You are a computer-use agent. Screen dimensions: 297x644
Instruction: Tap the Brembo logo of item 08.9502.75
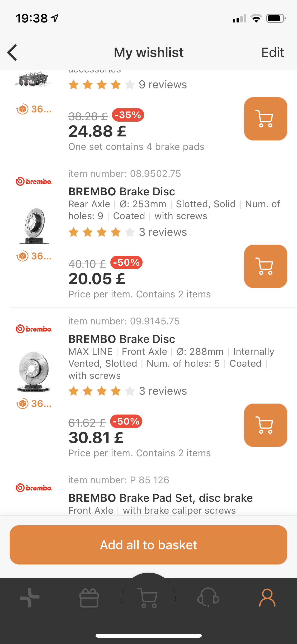(34, 181)
